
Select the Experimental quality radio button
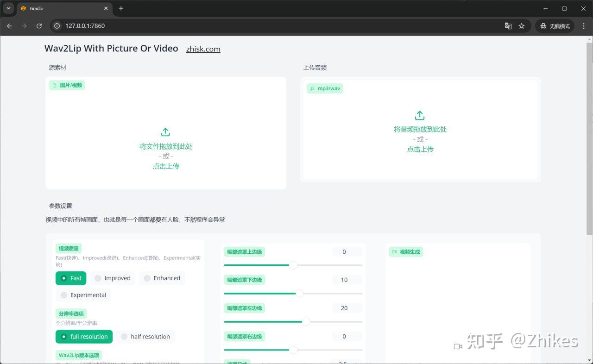[x=83, y=295]
